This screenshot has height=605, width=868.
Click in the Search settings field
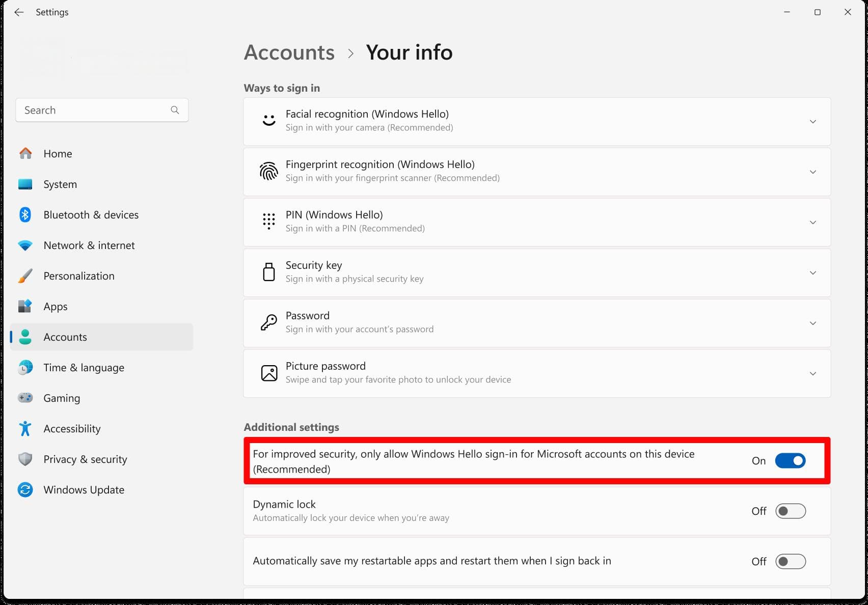click(x=102, y=110)
